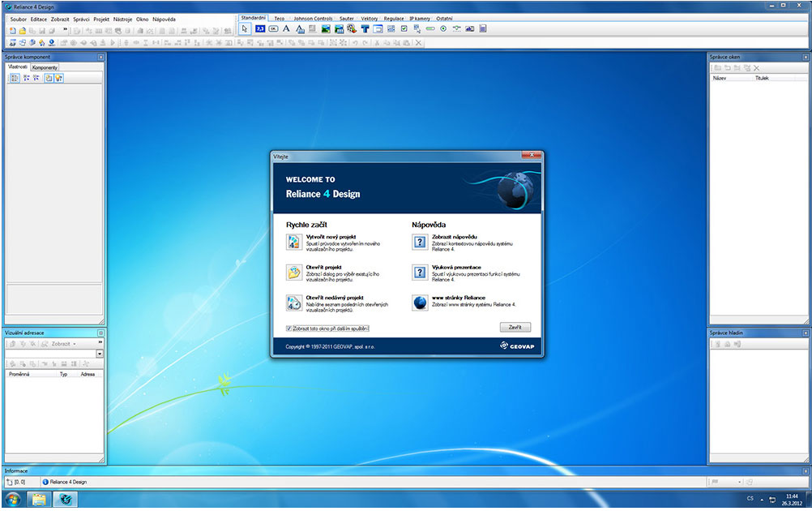Open the Nápověda menu
This screenshot has width=812, height=511.
[165, 19]
